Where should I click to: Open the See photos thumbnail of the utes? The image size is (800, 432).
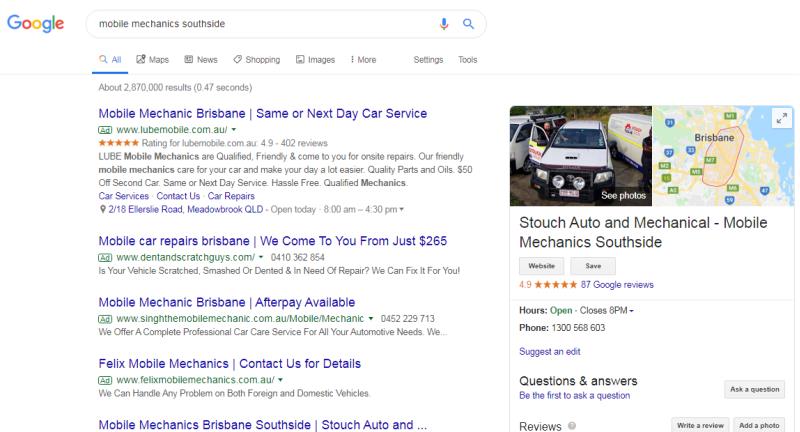tap(581, 156)
